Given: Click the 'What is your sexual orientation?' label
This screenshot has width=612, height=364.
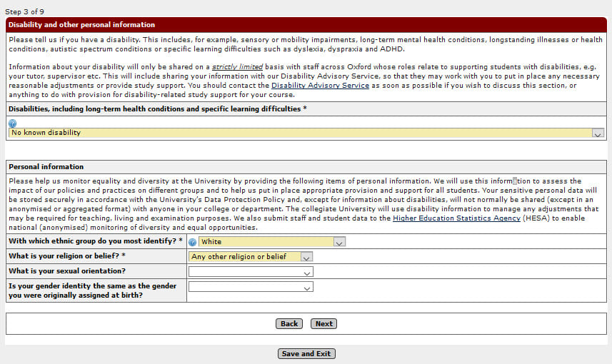Looking at the screenshot, I should click(x=67, y=271).
